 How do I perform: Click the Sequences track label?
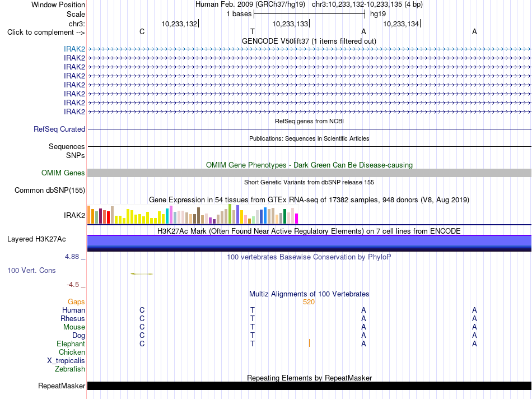pos(67,146)
